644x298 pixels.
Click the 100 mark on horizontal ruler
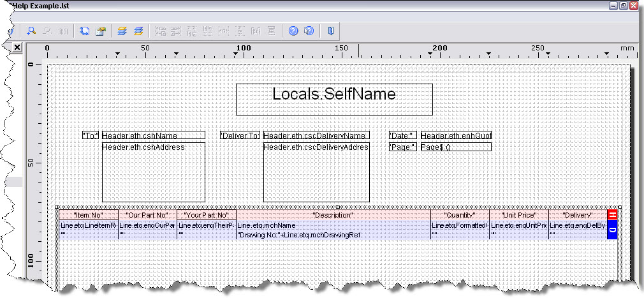pyautogui.click(x=244, y=48)
